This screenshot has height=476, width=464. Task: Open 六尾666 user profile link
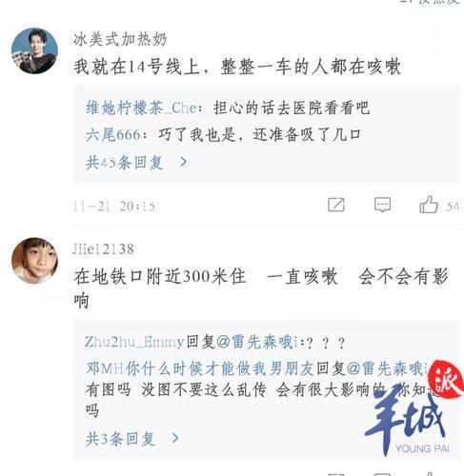(x=112, y=135)
